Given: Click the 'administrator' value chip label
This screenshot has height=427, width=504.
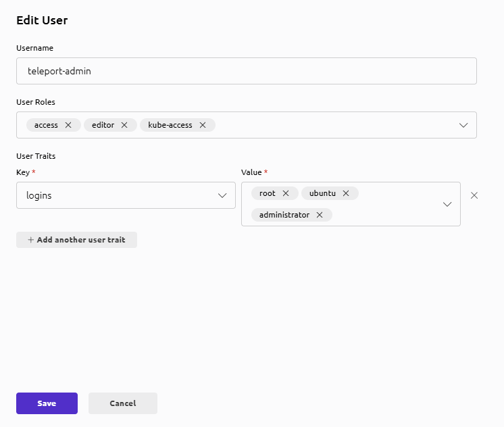Looking at the screenshot, I should click(x=284, y=215).
